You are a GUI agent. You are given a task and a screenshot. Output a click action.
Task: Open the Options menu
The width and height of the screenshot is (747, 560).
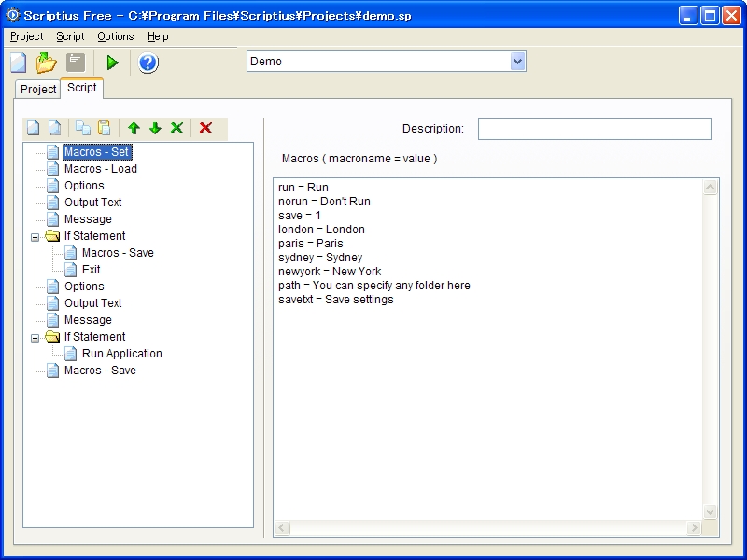[115, 36]
